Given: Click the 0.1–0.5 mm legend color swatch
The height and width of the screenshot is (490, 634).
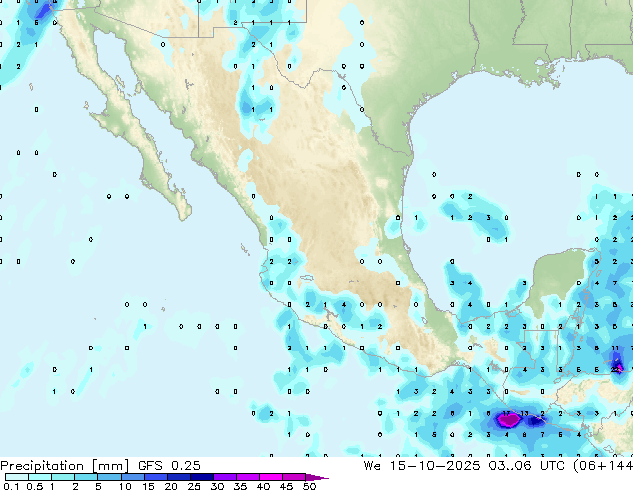Looking at the screenshot, I should coord(17,477).
